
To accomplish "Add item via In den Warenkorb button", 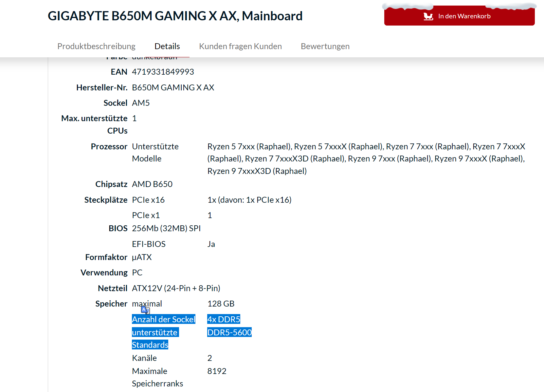I will [x=459, y=15].
